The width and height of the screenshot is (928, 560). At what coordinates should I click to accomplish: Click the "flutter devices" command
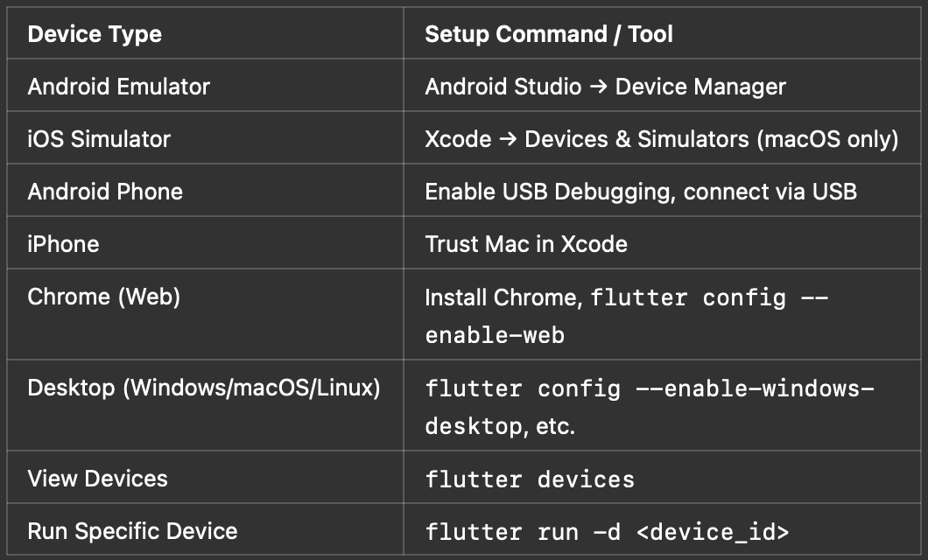pos(530,479)
